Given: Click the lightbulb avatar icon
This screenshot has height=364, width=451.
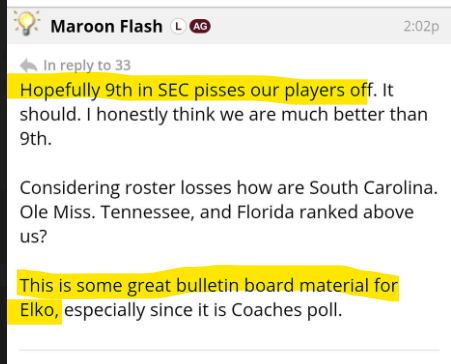Looking at the screenshot, I should point(27,23).
